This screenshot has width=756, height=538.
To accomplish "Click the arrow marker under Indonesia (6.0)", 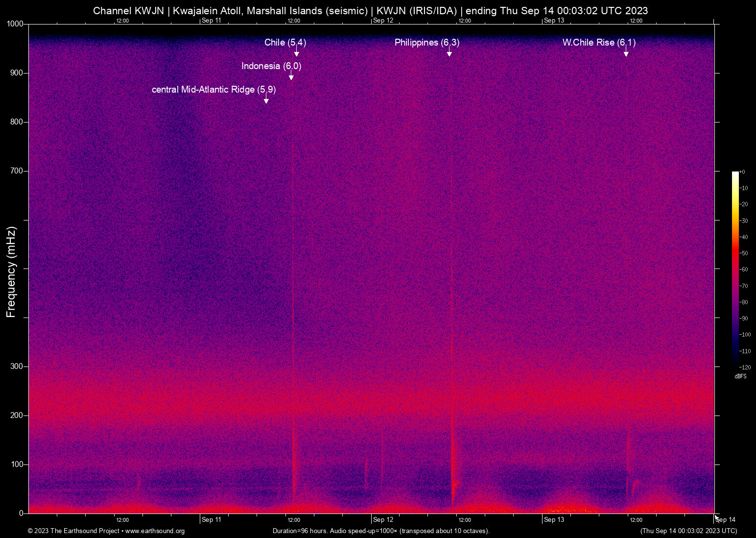I will pyautogui.click(x=291, y=76).
